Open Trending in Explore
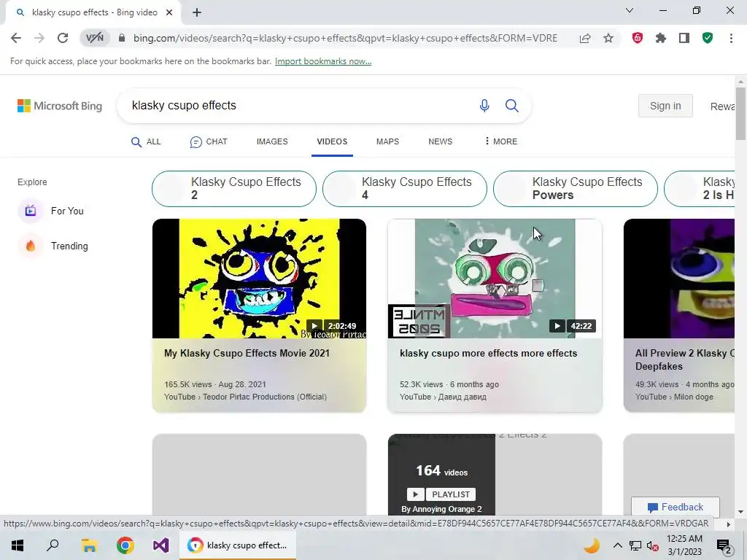 pos(53,246)
